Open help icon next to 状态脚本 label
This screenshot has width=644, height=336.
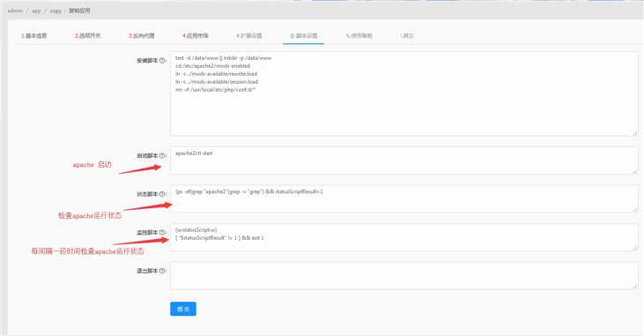[163, 194]
